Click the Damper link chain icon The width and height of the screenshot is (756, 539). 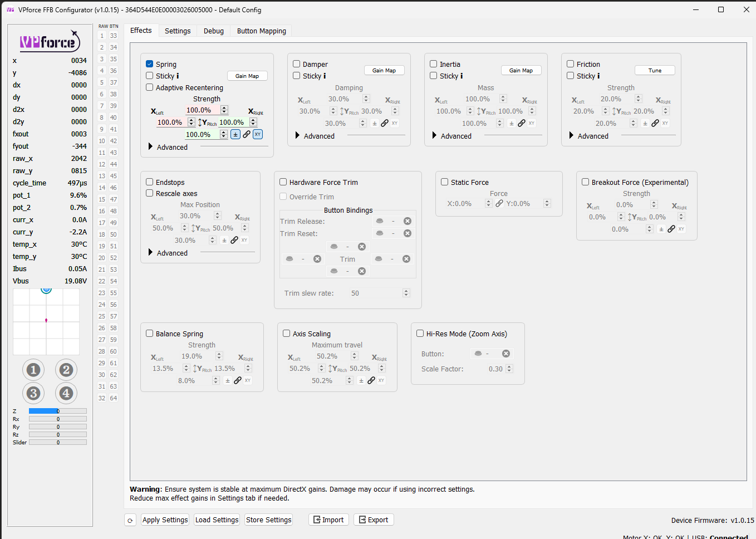pos(385,123)
